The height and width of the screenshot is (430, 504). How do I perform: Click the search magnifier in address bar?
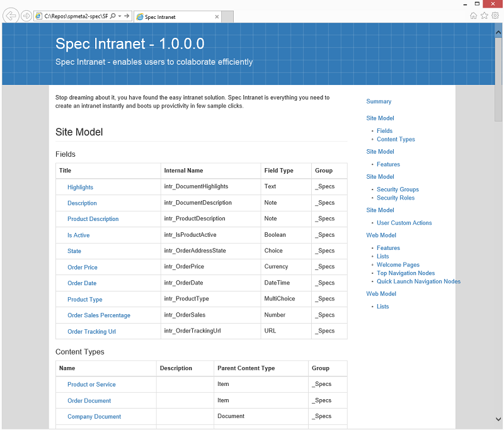(x=113, y=16)
